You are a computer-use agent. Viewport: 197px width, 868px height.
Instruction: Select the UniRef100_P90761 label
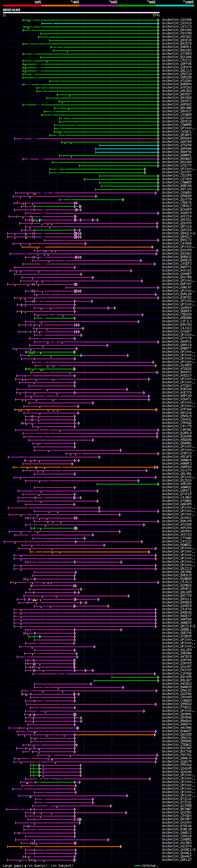pyautogui.click(x=177, y=755)
